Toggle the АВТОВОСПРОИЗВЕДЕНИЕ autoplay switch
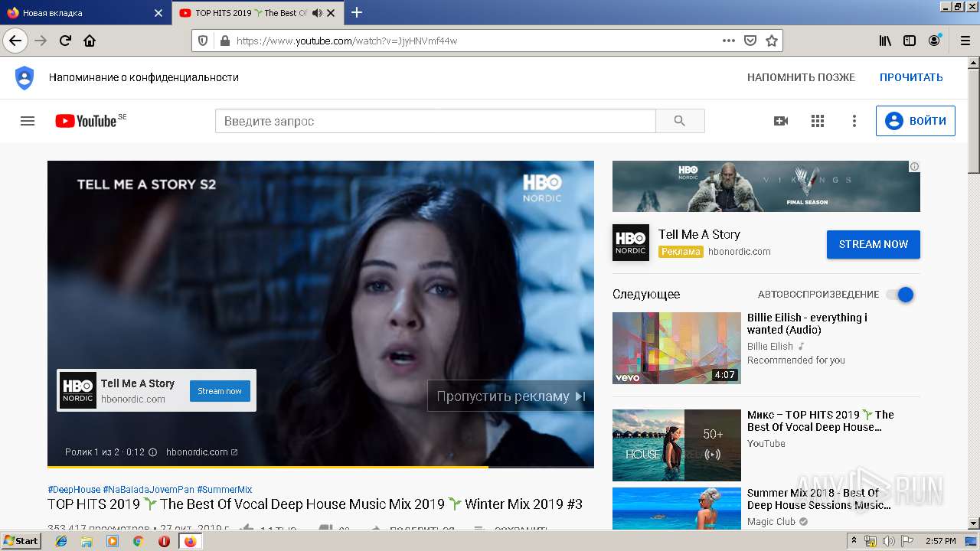The height and width of the screenshot is (551, 980). pos(900,295)
